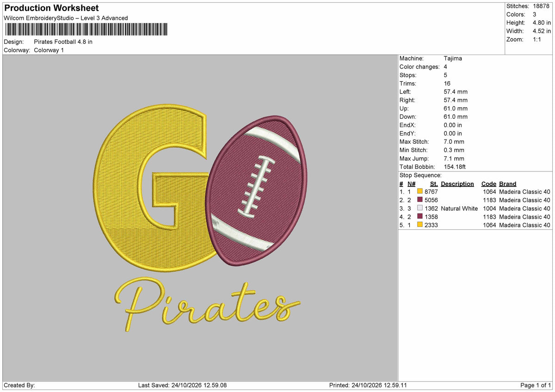Click the Max Jump value '7.1 mm'
555x392 pixels.
(x=454, y=158)
